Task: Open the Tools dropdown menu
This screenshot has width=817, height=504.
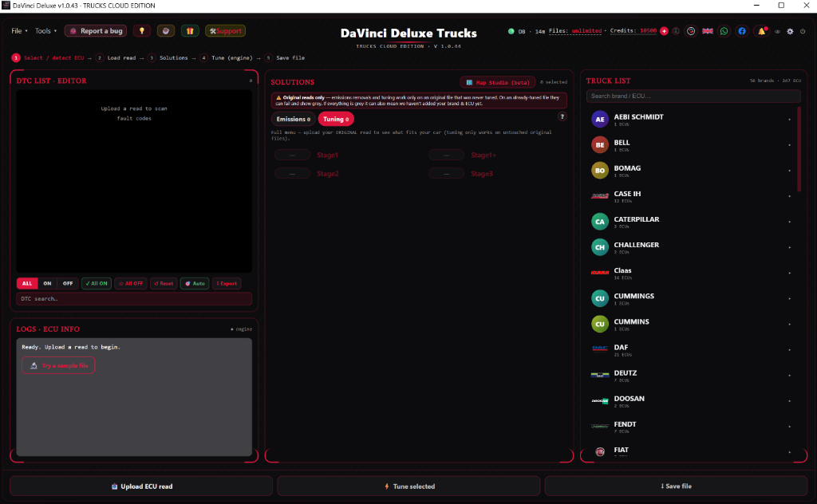Action: tap(45, 31)
